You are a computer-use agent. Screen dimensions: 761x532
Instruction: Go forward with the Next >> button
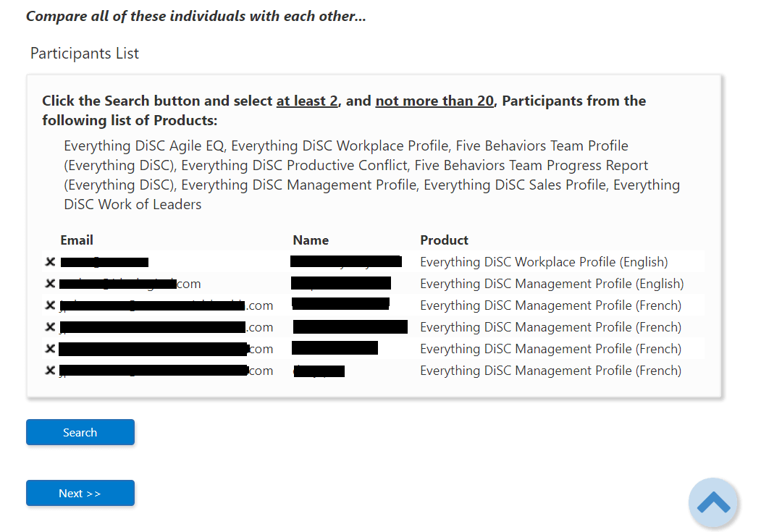[x=80, y=493]
